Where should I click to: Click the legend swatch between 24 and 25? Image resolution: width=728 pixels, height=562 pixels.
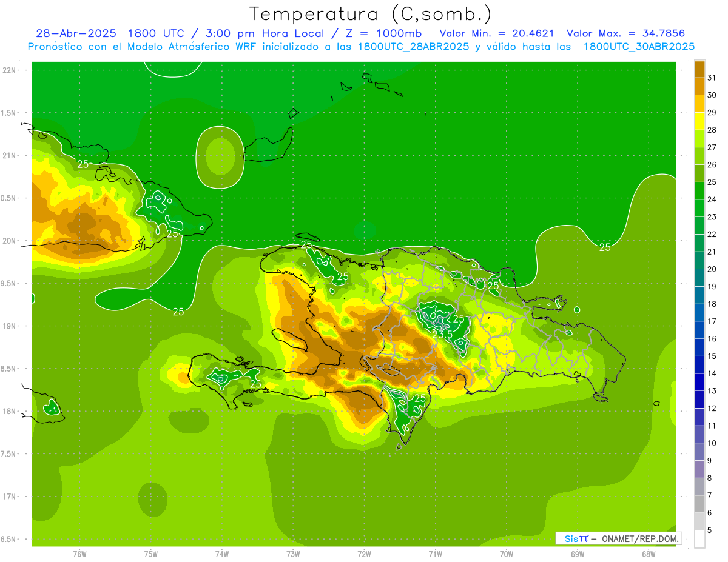coord(699,190)
